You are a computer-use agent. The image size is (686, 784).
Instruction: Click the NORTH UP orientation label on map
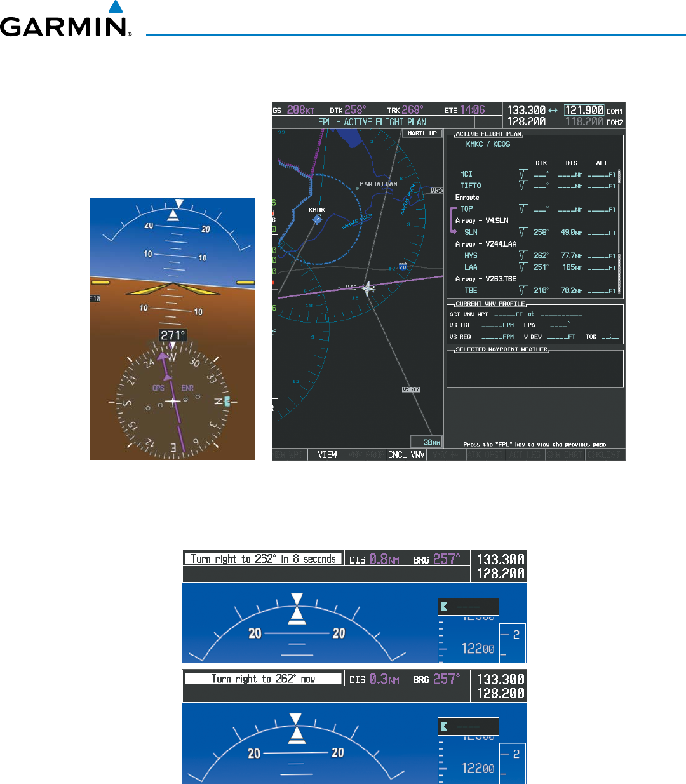pyautogui.click(x=422, y=133)
